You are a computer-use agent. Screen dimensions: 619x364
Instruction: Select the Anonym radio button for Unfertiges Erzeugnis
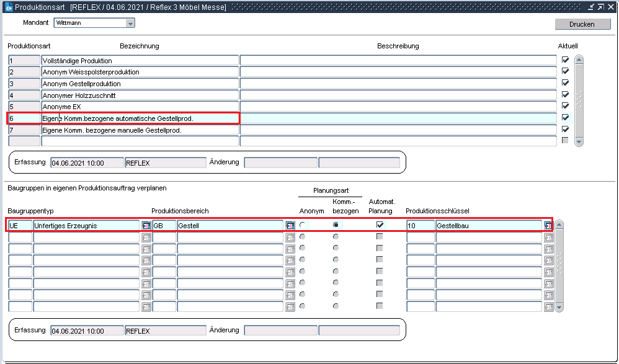point(303,225)
